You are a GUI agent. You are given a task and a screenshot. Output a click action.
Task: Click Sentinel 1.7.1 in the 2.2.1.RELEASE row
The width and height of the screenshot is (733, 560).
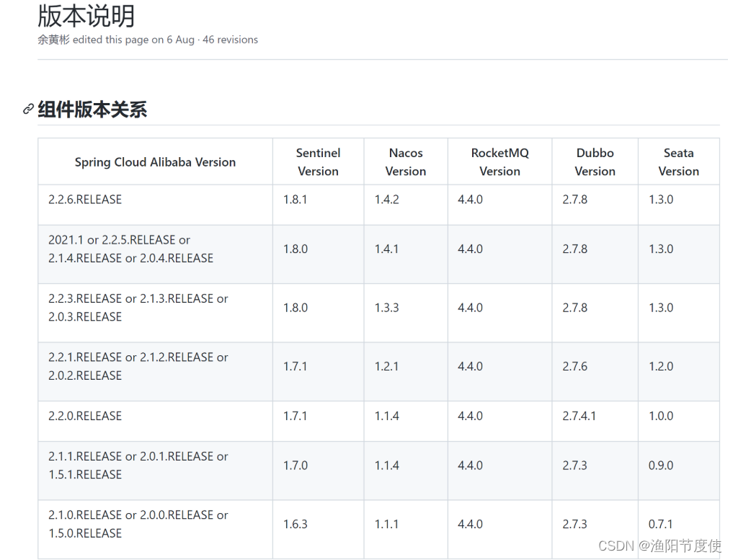click(295, 366)
